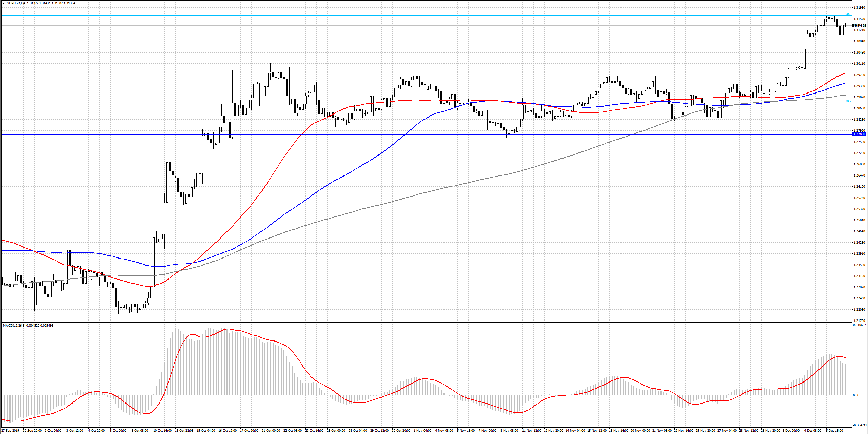The width and height of the screenshot is (868, 434).
Task: Click the GBPUSD,H4 symbol title text
Action: (16, 3)
